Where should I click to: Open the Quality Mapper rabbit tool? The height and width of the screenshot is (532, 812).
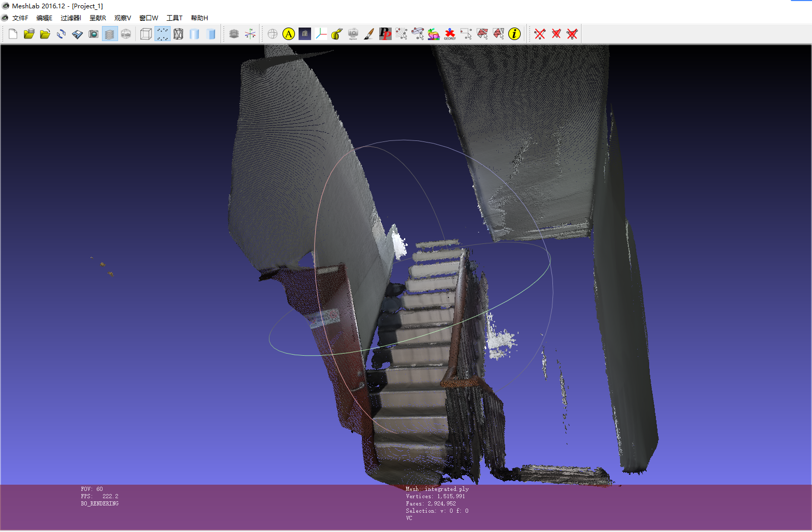(434, 33)
